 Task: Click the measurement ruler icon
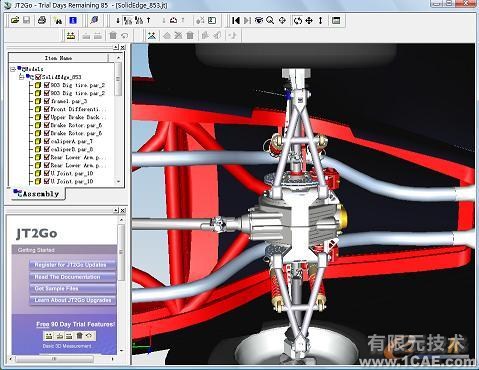click(x=71, y=35)
